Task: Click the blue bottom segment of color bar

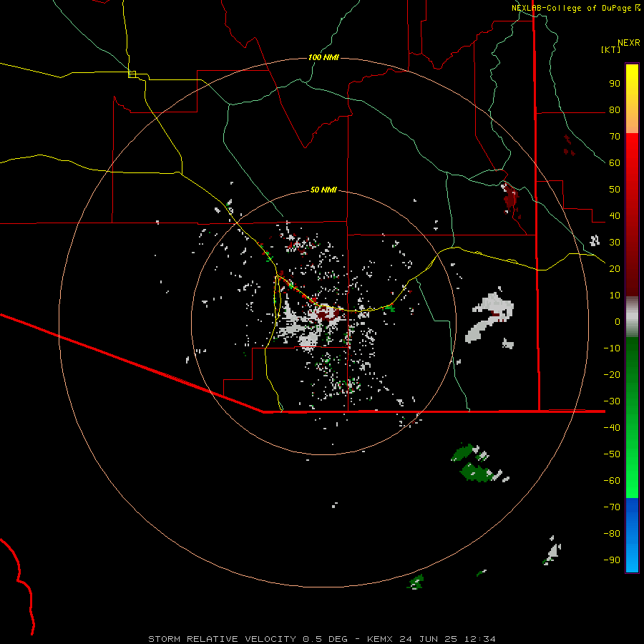Action: 632,535
